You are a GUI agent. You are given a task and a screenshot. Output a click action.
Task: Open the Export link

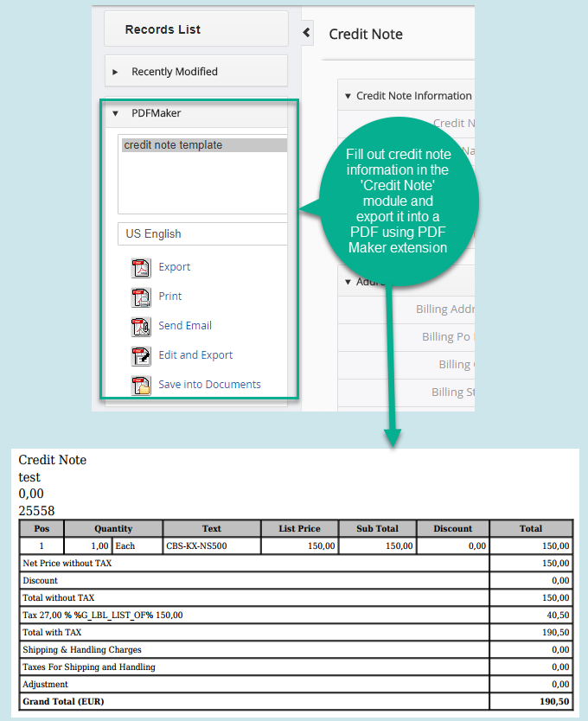(x=174, y=267)
